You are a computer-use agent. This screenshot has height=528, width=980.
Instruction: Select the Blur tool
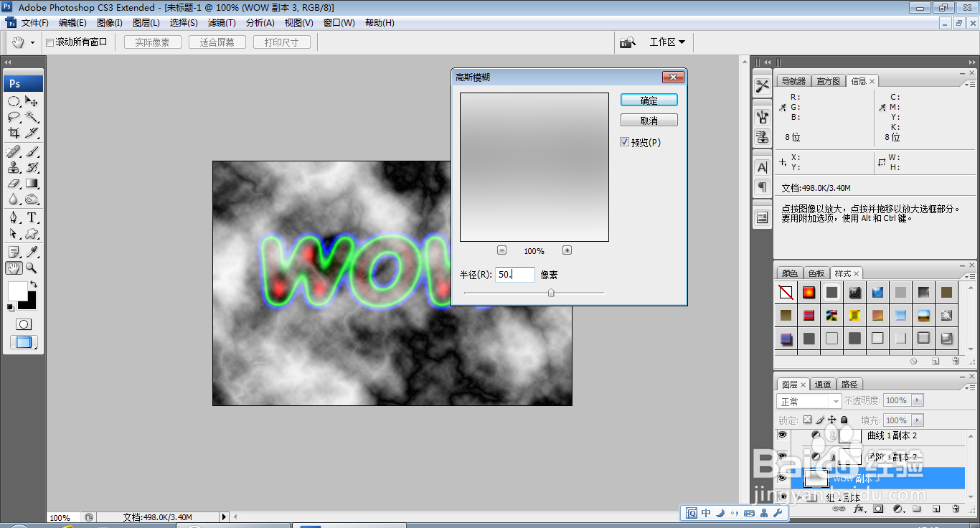pyautogui.click(x=14, y=199)
